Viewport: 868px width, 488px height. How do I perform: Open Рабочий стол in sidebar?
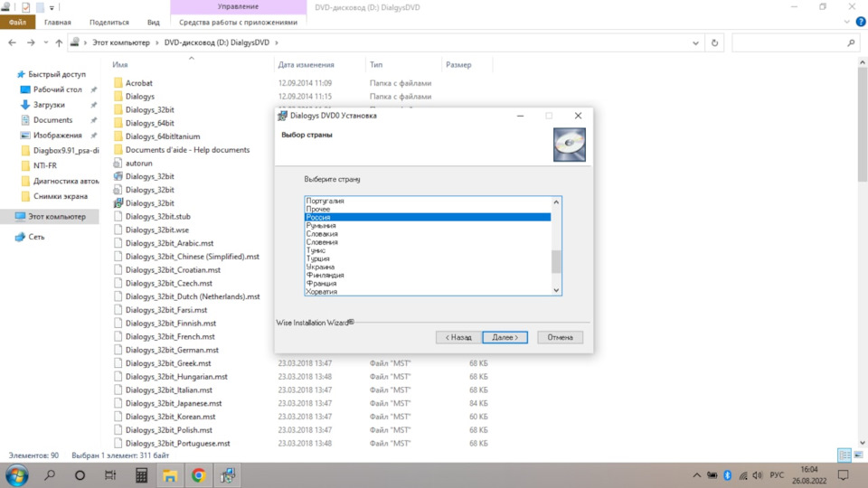pyautogui.click(x=58, y=89)
